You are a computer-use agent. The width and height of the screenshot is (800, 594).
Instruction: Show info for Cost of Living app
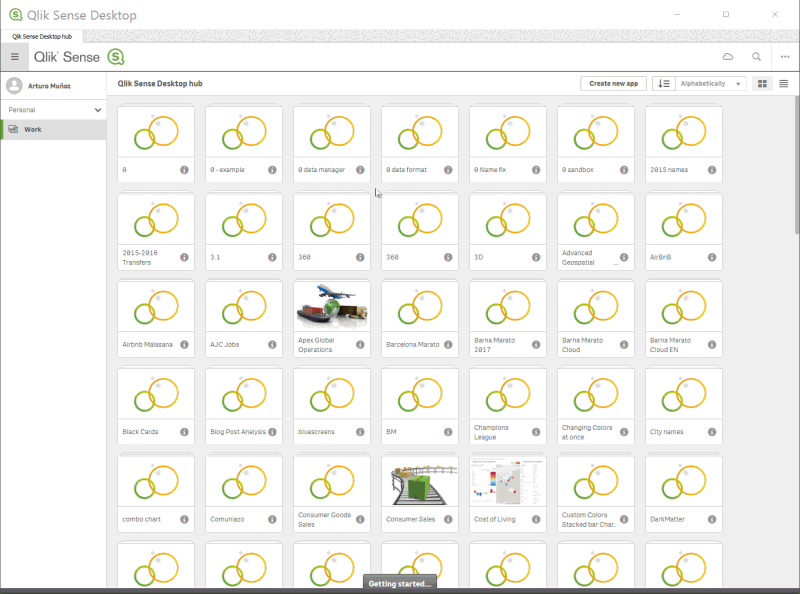coord(536,519)
